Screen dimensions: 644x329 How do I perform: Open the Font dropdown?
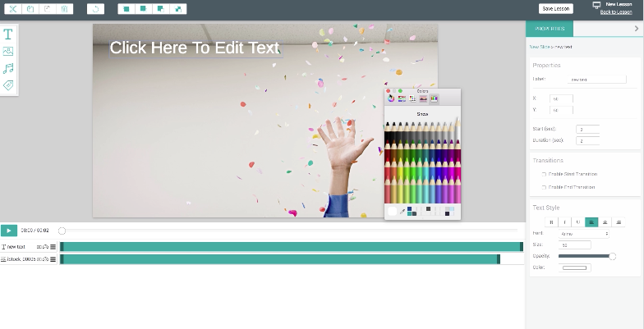tap(583, 233)
